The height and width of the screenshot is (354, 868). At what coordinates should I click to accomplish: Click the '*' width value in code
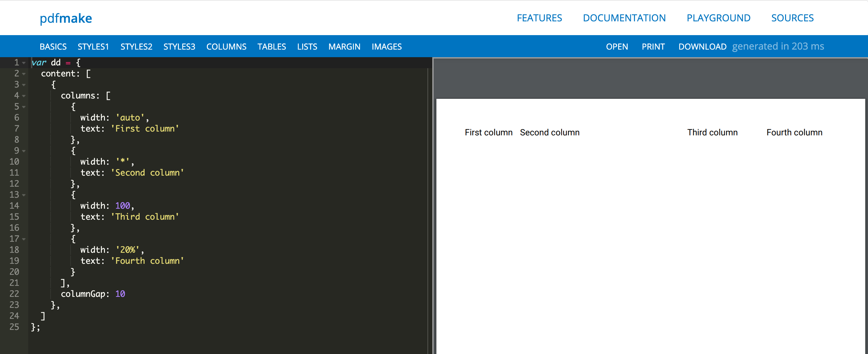[123, 162]
